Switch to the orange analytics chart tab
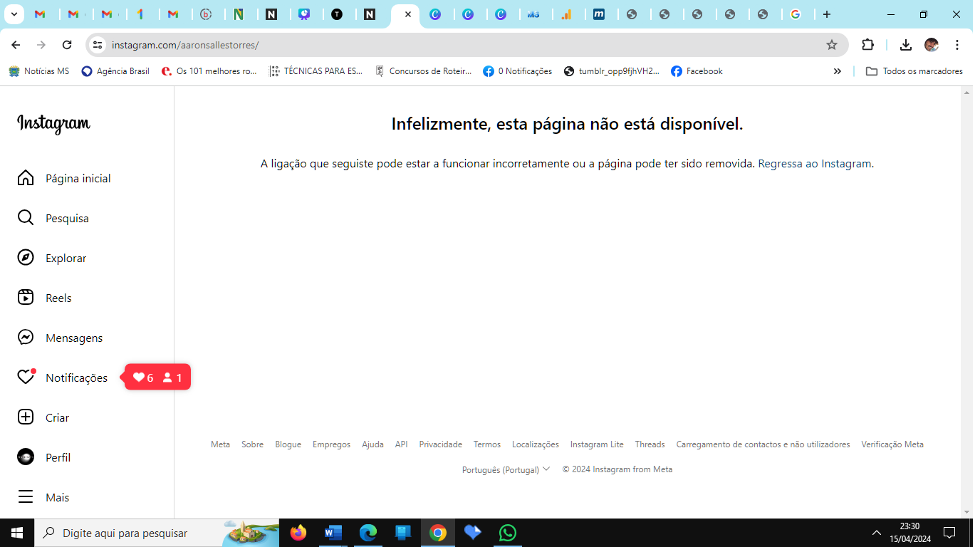Viewport: 980px width, 547px height. coord(567,14)
